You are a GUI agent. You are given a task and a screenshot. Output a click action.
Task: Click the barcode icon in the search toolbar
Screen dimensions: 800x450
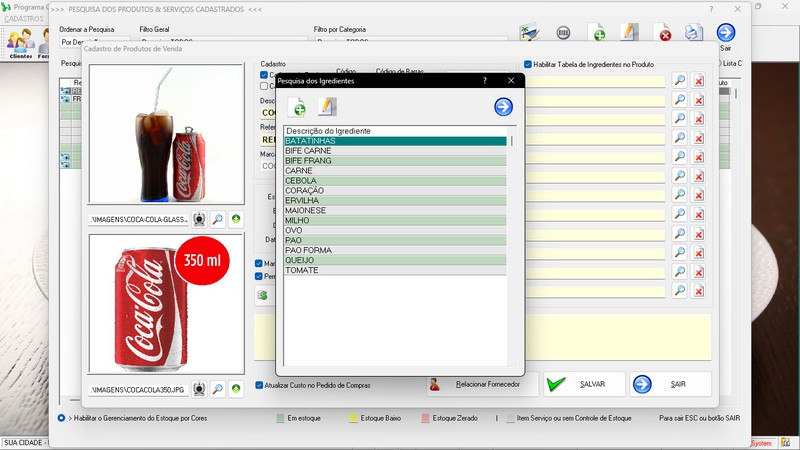[x=563, y=33]
